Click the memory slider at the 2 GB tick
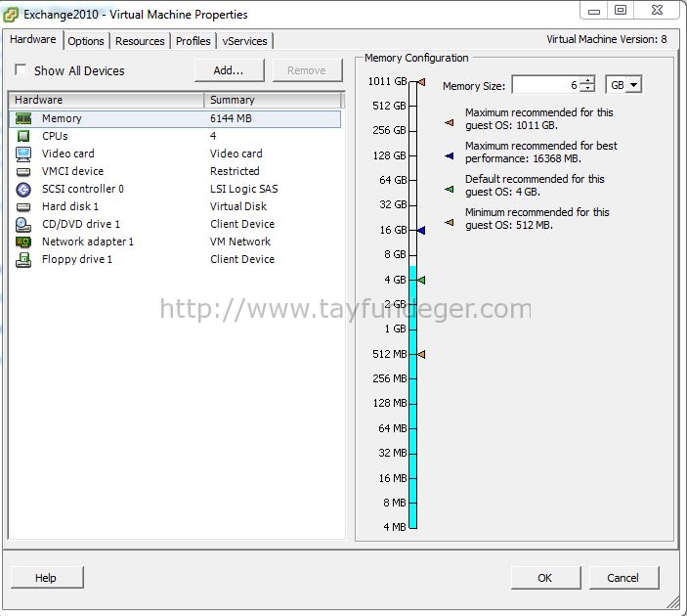This screenshot has width=687, height=616. pos(412,304)
